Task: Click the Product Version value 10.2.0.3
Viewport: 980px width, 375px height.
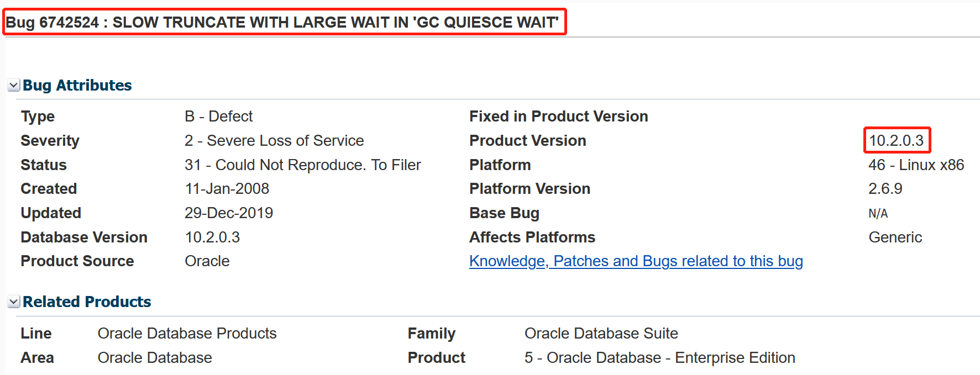Action: point(896,141)
